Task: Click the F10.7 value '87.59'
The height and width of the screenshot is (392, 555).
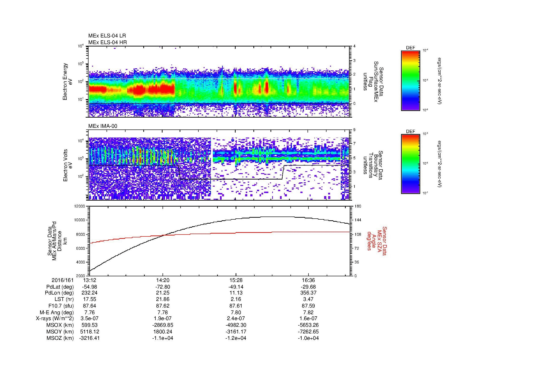Action: 308,306
